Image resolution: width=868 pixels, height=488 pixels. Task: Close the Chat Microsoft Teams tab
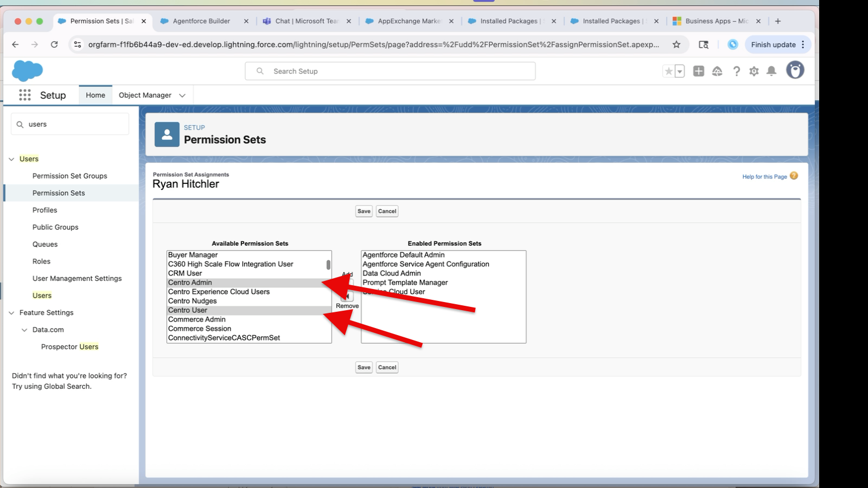coord(349,21)
